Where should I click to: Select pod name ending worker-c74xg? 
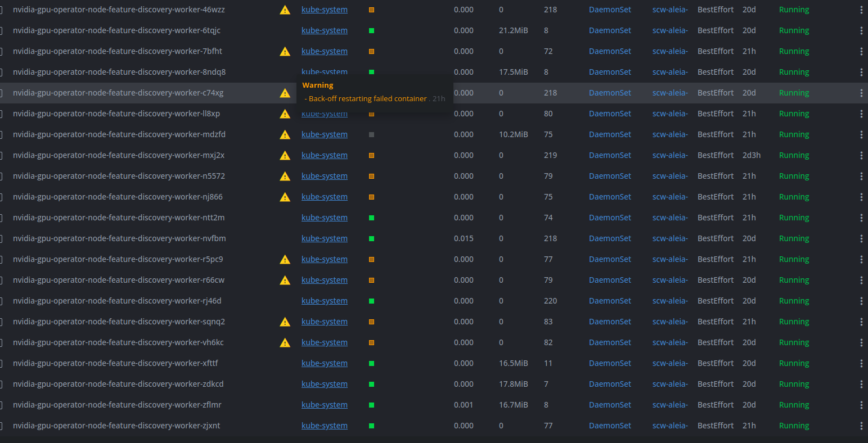click(118, 93)
